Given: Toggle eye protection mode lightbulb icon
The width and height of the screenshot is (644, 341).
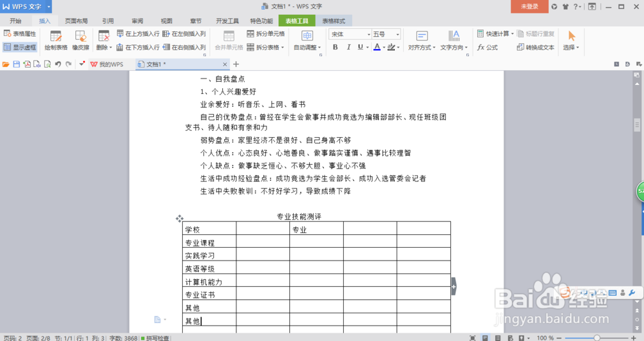Looking at the screenshot, I should pyautogui.click(x=523, y=338).
